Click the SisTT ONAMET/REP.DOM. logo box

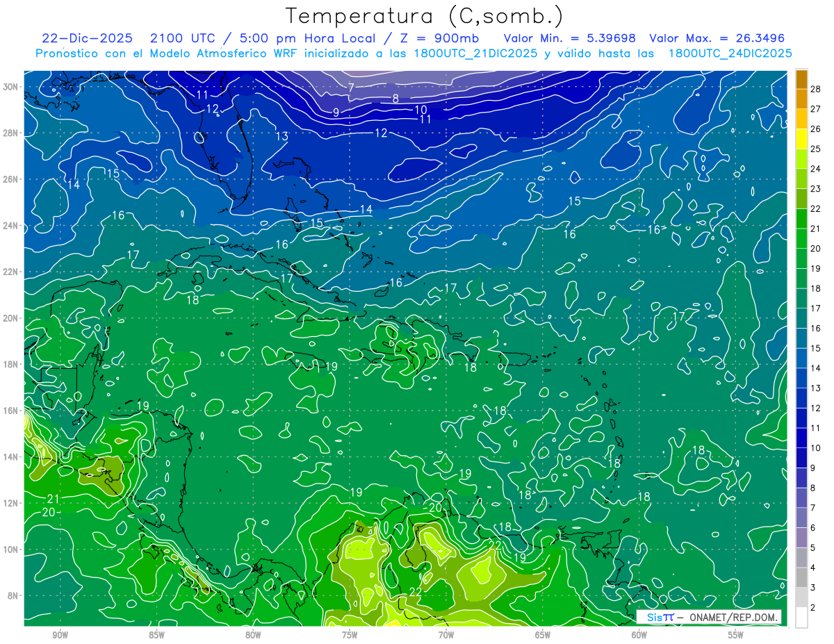coord(708,617)
